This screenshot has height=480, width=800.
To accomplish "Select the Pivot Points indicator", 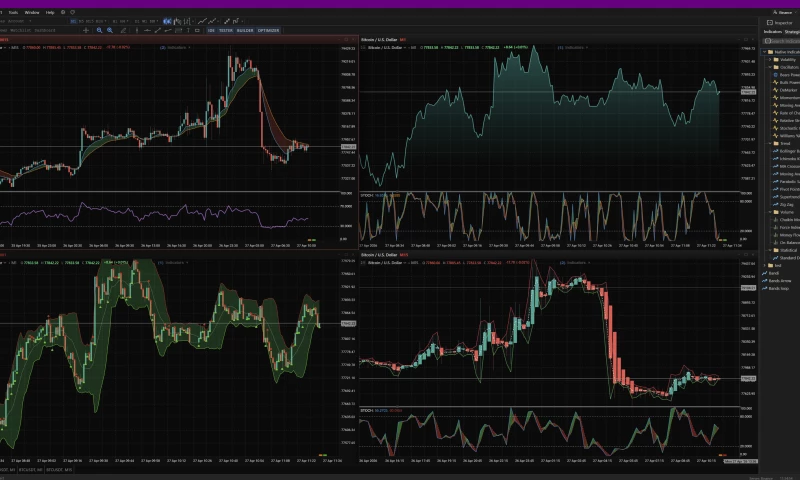I will pyautogui.click(x=786, y=189).
